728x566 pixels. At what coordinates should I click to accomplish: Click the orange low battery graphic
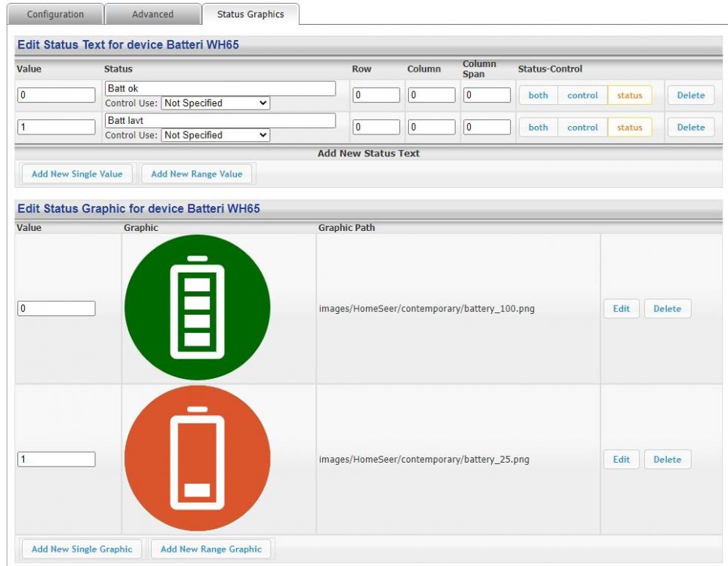click(197, 458)
